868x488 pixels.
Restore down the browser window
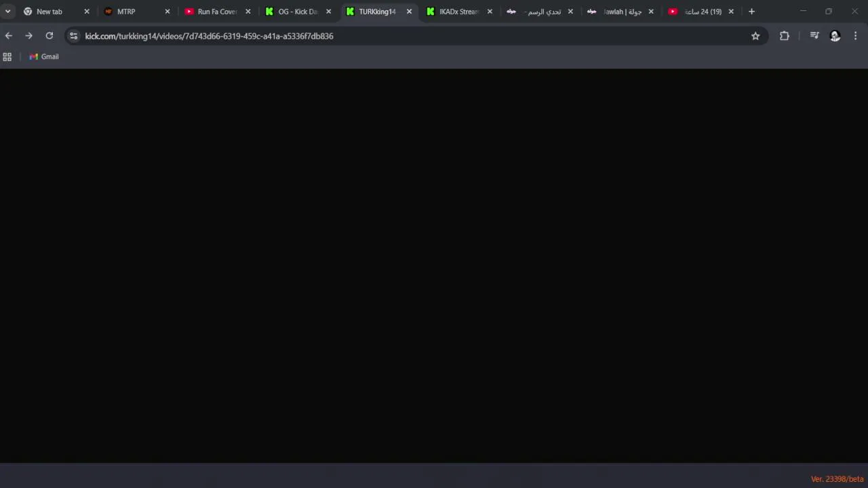coord(829,12)
